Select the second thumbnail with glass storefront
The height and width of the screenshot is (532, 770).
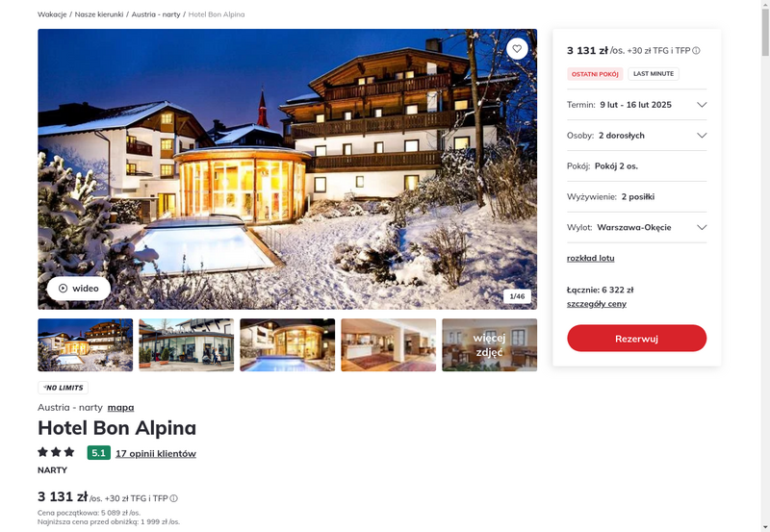[x=186, y=345]
